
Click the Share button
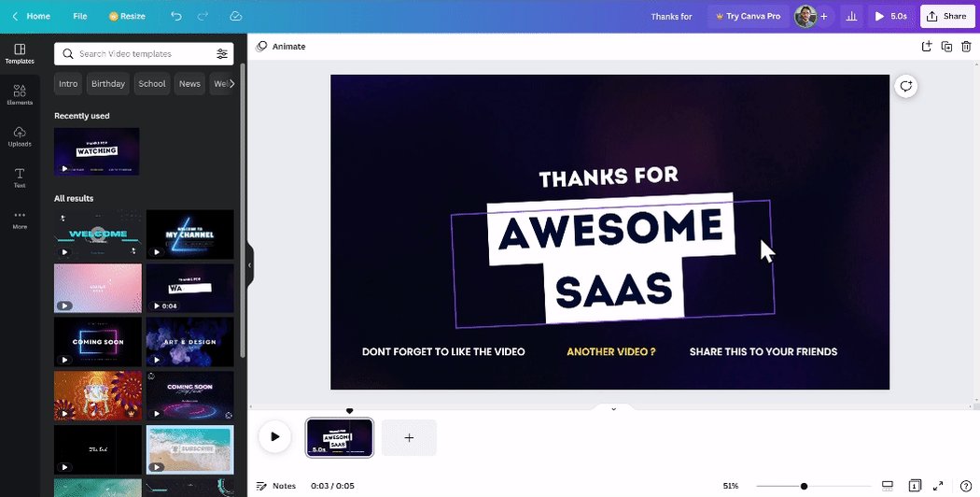(947, 16)
